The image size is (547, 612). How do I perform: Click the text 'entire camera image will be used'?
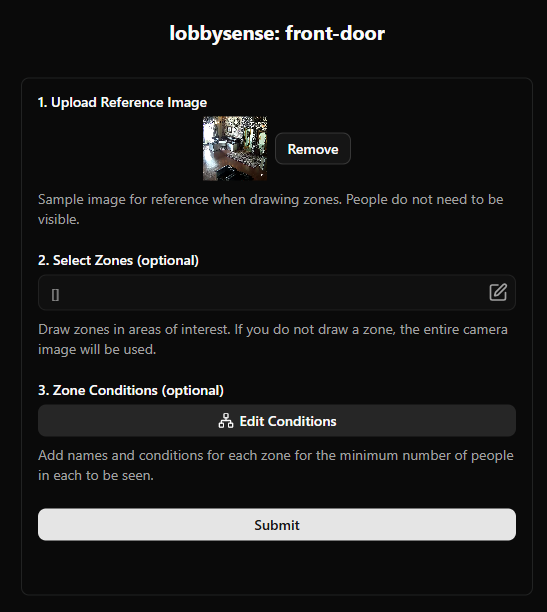pyautogui.click(x=273, y=339)
